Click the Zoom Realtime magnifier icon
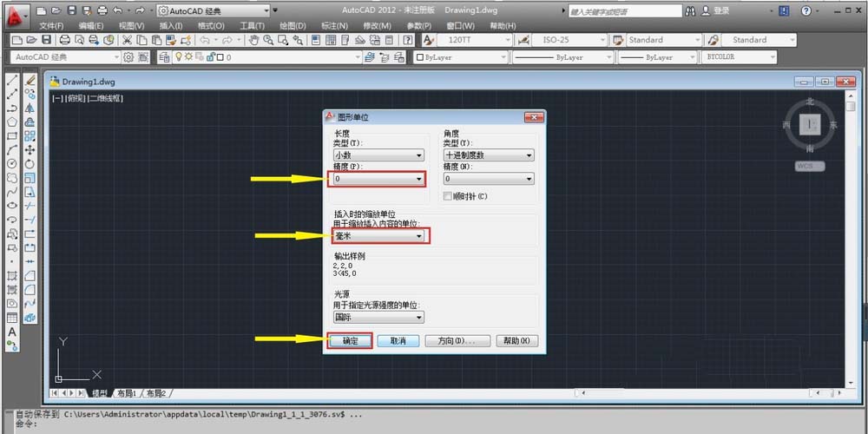 [x=268, y=40]
